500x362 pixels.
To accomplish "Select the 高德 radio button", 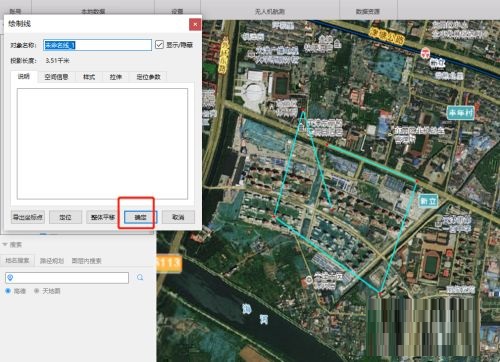I will [x=8, y=291].
